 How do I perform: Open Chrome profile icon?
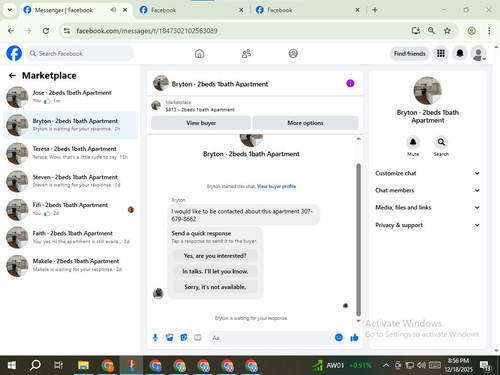[x=471, y=31]
